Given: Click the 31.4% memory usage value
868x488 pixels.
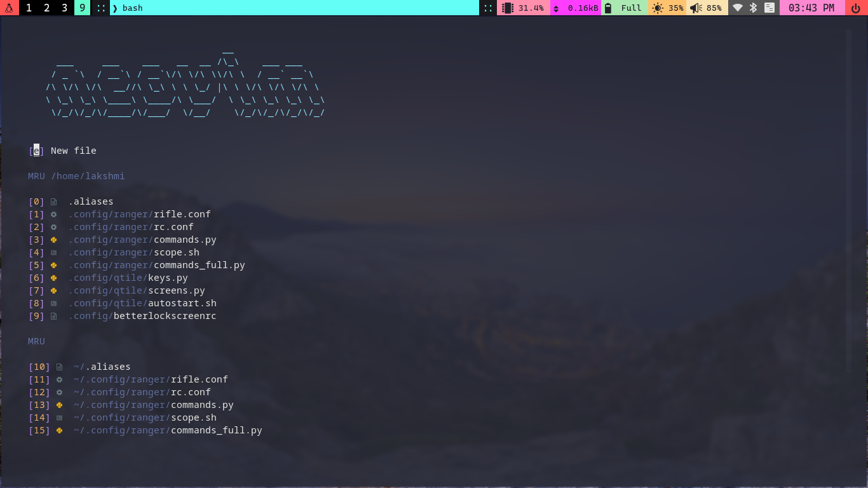Looking at the screenshot, I should tap(531, 8).
